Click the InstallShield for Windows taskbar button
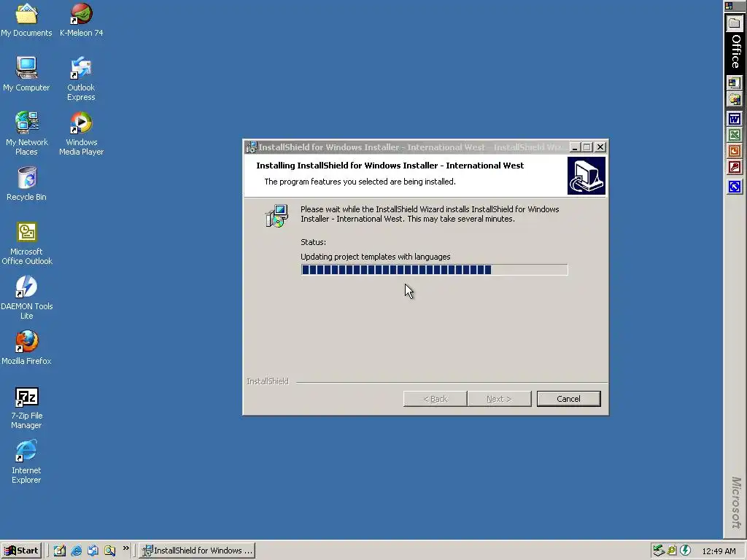The width and height of the screenshot is (747, 560). [x=197, y=551]
